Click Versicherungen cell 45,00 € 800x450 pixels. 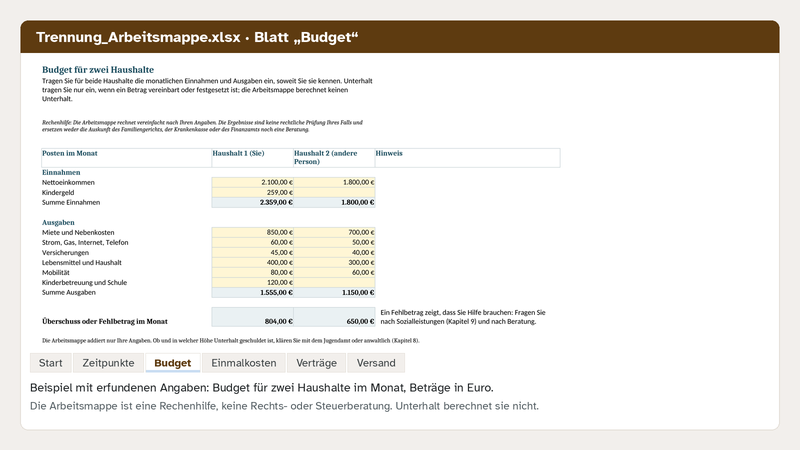[x=253, y=253]
